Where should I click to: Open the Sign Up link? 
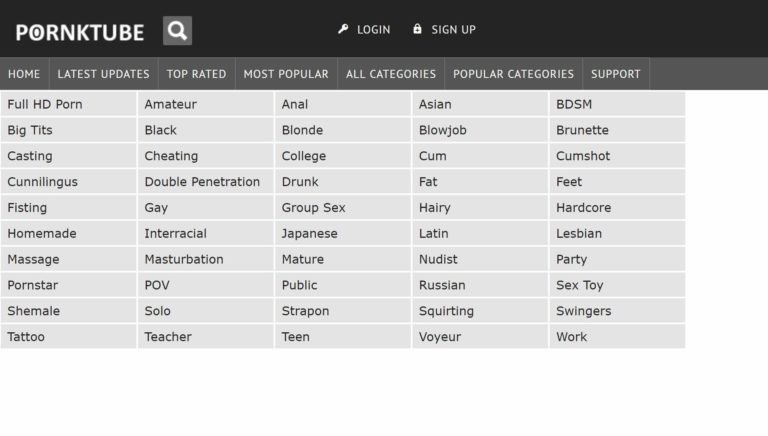(x=453, y=30)
